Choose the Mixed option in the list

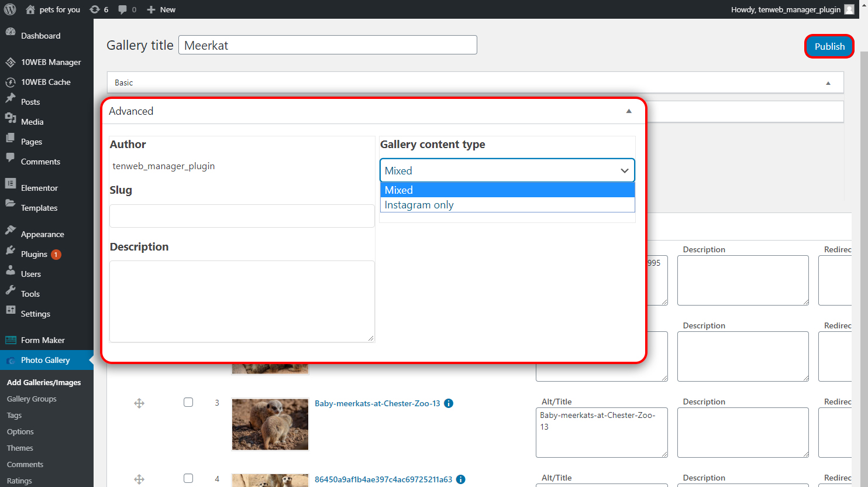click(507, 190)
